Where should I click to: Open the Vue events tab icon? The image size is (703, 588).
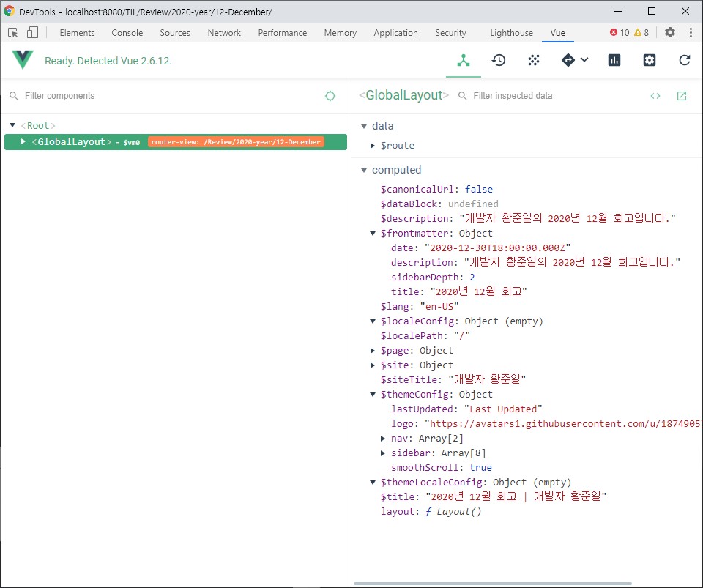pos(534,60)
